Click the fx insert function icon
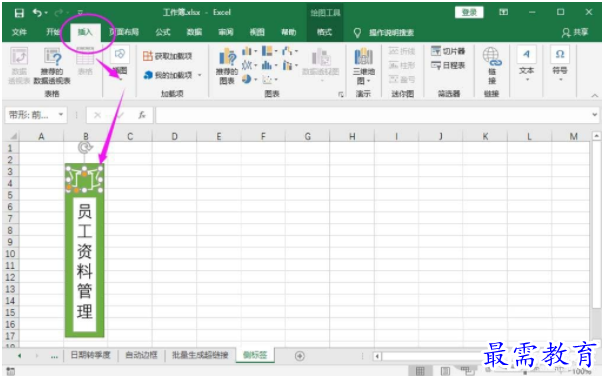This screenshot has width=605, height=386. pyautogui.click(x=142, y=115)
